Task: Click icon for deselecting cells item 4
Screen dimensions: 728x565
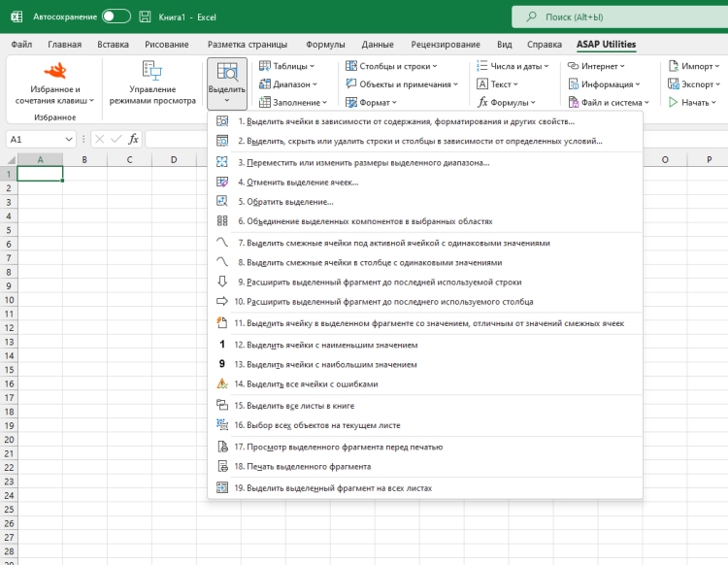Action: [x=222, y=182]
